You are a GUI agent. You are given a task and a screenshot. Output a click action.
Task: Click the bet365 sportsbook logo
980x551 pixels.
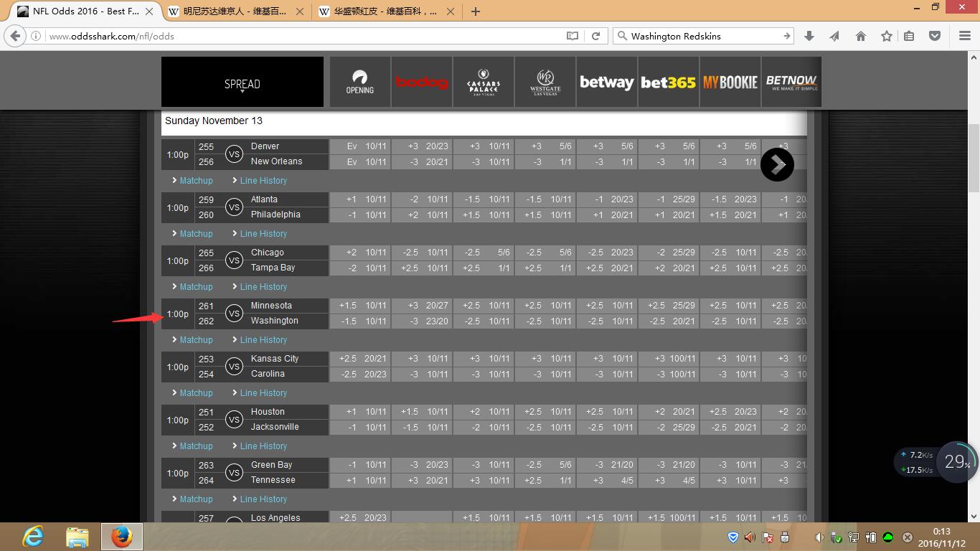pos(668,83)
